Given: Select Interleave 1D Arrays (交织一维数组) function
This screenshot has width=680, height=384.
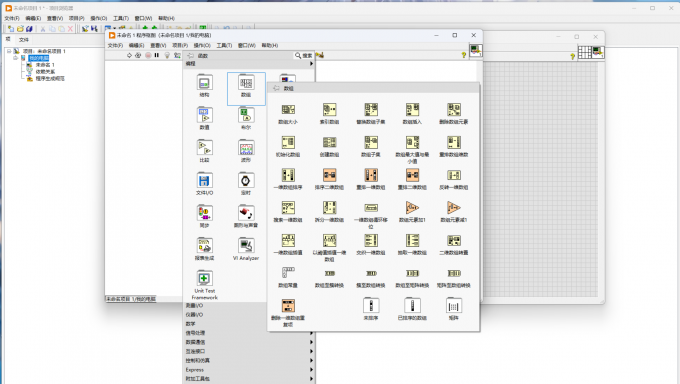Looking at the screenshot, I should click(x=371, y=244).
